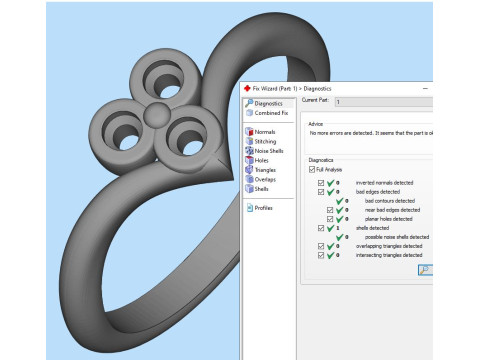Click the Holes cube icon
The image size is (480, 360).
click(x=249, y=160)
